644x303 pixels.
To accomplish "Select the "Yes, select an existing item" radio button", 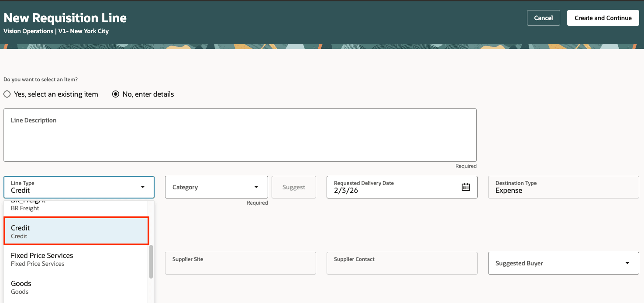I will [x=7, y=94].
